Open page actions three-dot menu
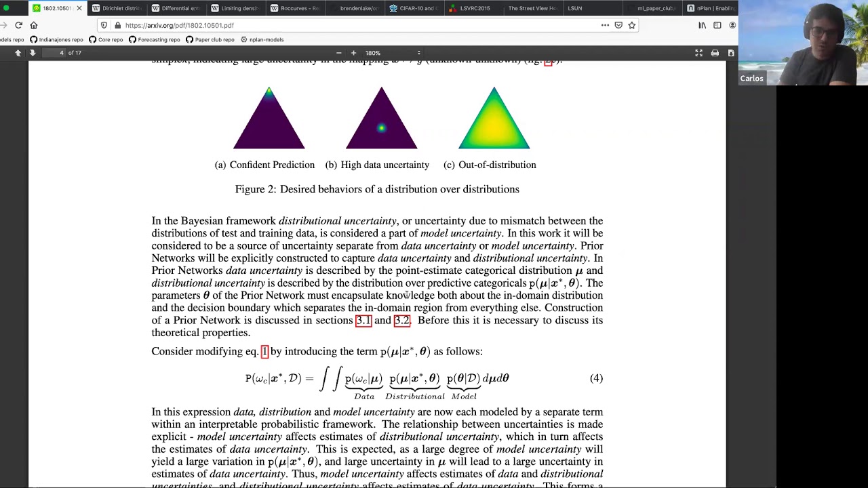Viewport: 868px width, 488px height. point(605,25)
